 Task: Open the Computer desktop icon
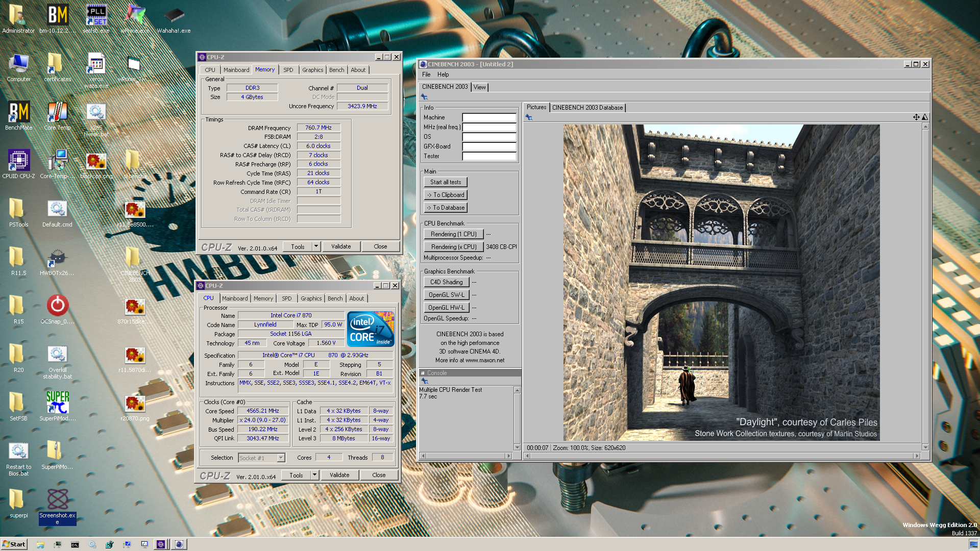[19, 67]
